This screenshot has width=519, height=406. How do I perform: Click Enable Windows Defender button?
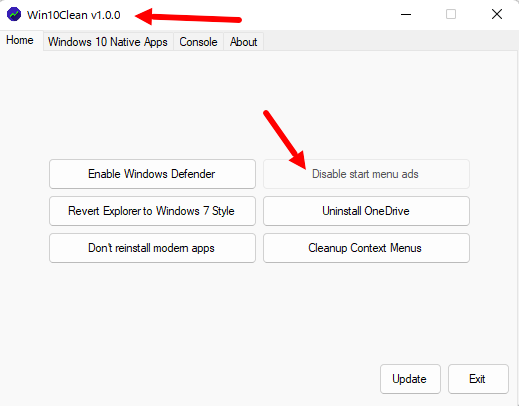click(152, 174)
